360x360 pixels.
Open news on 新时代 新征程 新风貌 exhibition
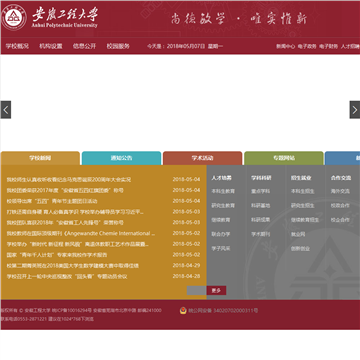(x=78, y=244)
